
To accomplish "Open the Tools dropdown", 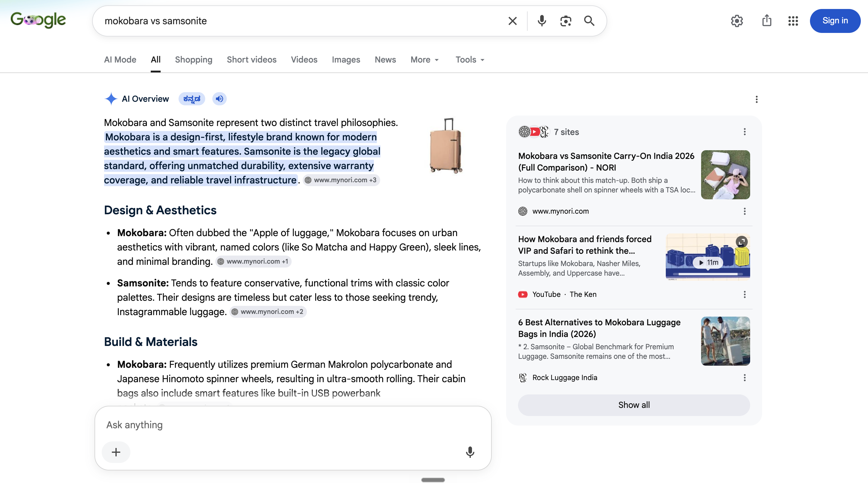I will 470,60.
